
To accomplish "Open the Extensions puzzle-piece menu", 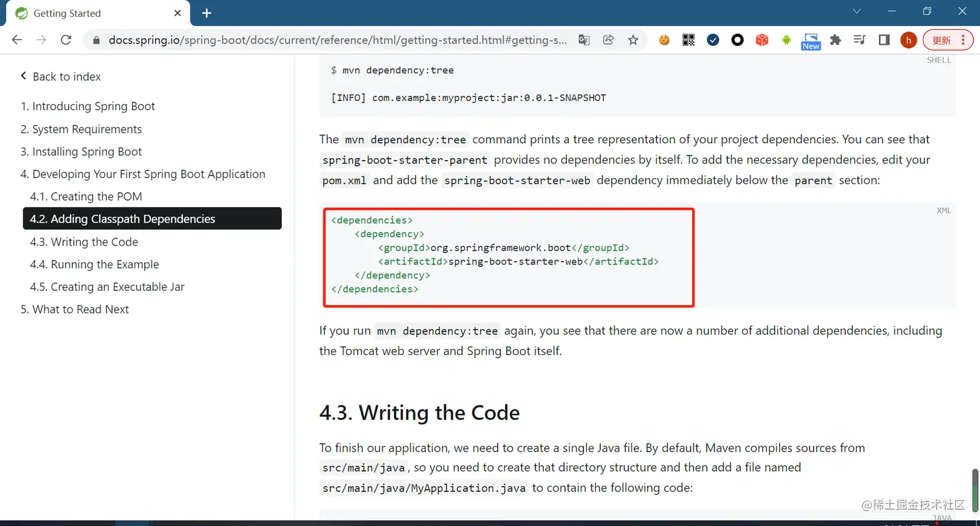I will tap(835, 40).
